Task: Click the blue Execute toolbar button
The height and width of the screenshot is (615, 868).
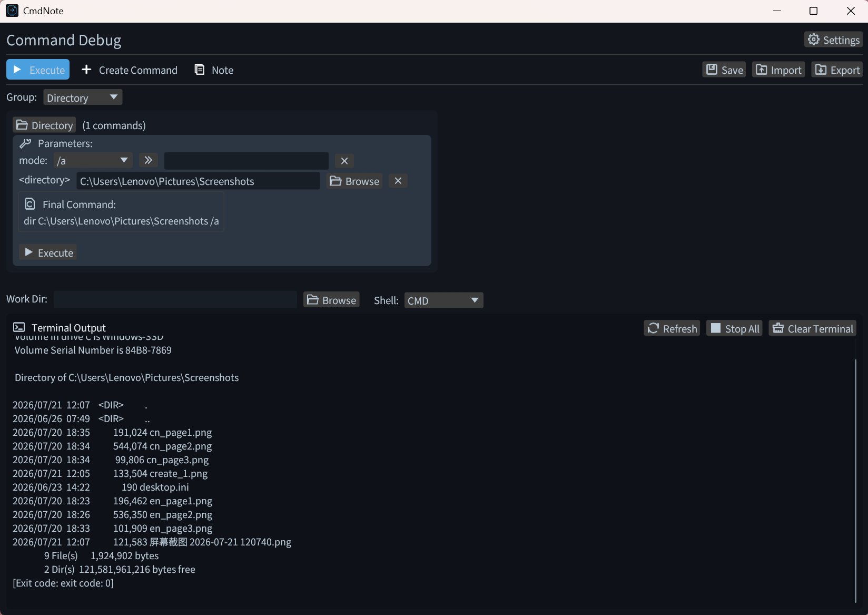Action: point(38,70)
